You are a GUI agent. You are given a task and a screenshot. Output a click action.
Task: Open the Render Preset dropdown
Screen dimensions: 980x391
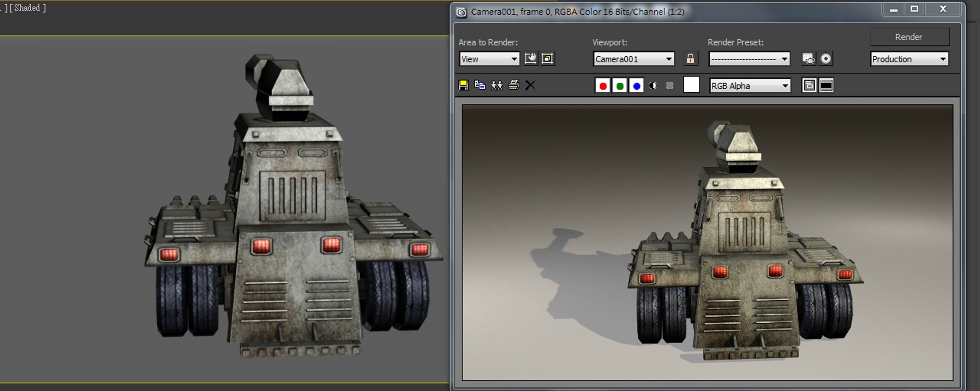(749, 59)
